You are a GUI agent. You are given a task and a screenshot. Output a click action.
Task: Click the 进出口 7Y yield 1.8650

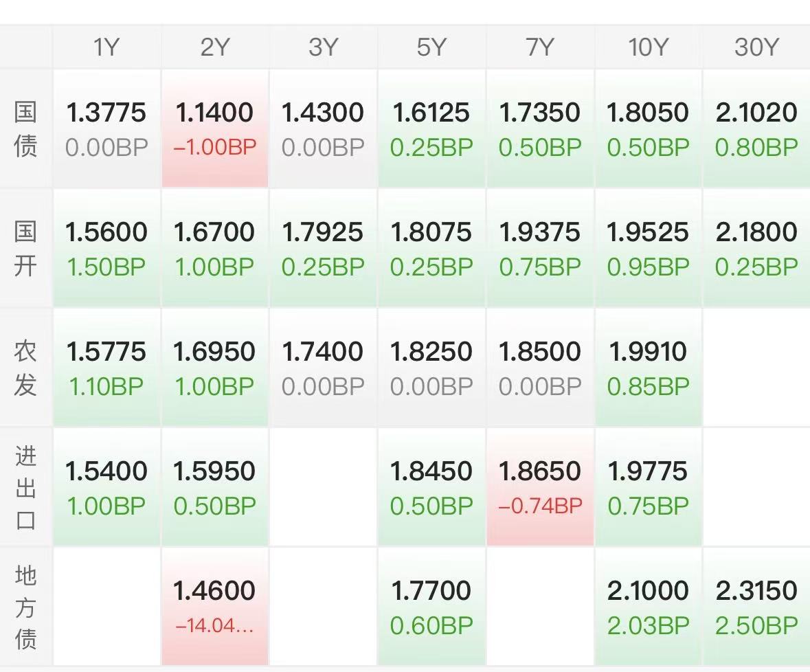point(540,487)
